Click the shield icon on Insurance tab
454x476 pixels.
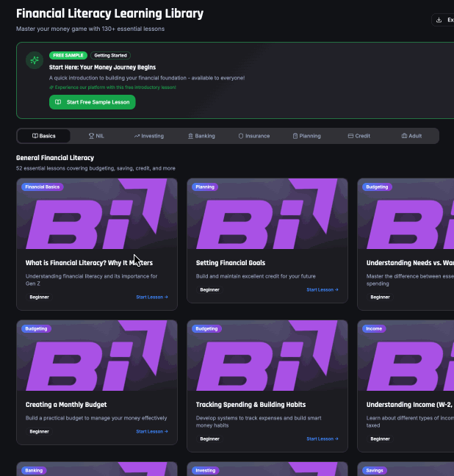[241, 136]
